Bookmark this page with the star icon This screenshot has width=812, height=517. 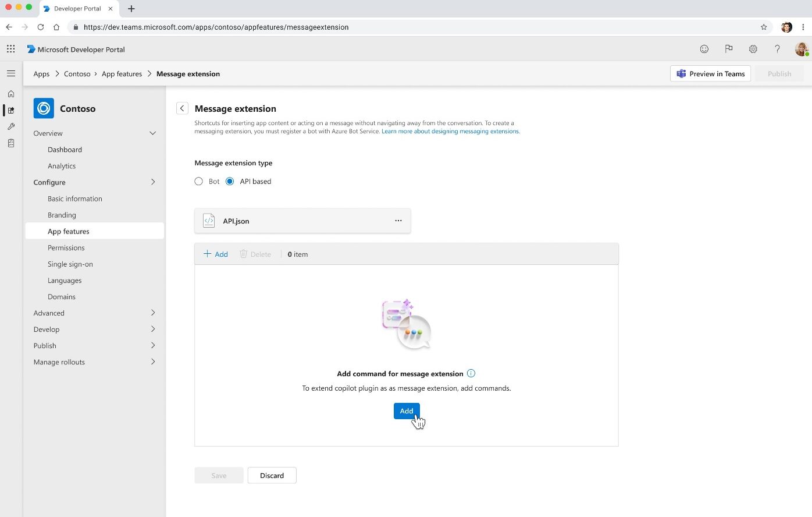(x=764, y=27)
